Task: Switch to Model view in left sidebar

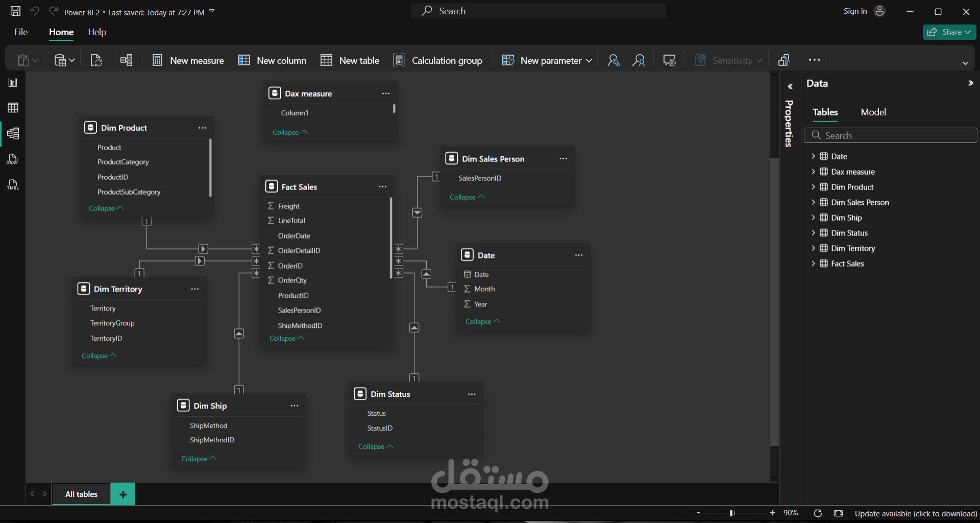Action: click(13, 133)
